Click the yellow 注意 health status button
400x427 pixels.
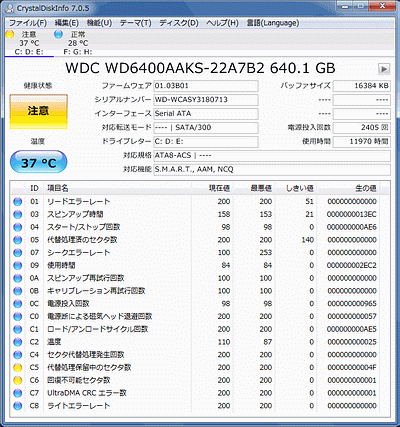pos(38,111)
